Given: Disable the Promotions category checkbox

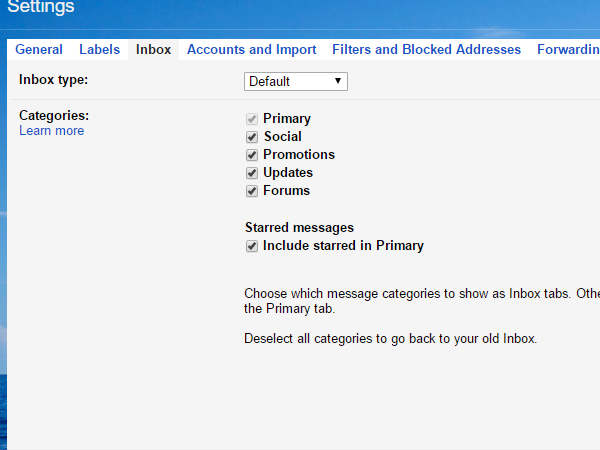Looking at the screenshot, I should 252,155.
